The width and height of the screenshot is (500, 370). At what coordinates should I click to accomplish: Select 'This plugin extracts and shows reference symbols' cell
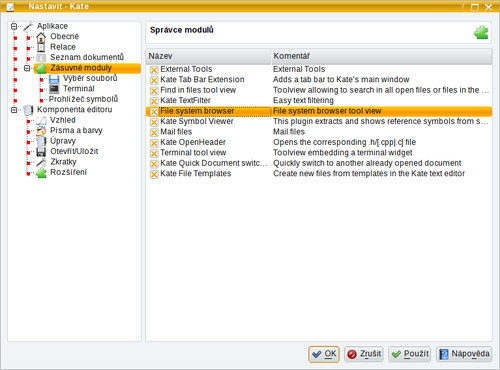click(381, 121)
